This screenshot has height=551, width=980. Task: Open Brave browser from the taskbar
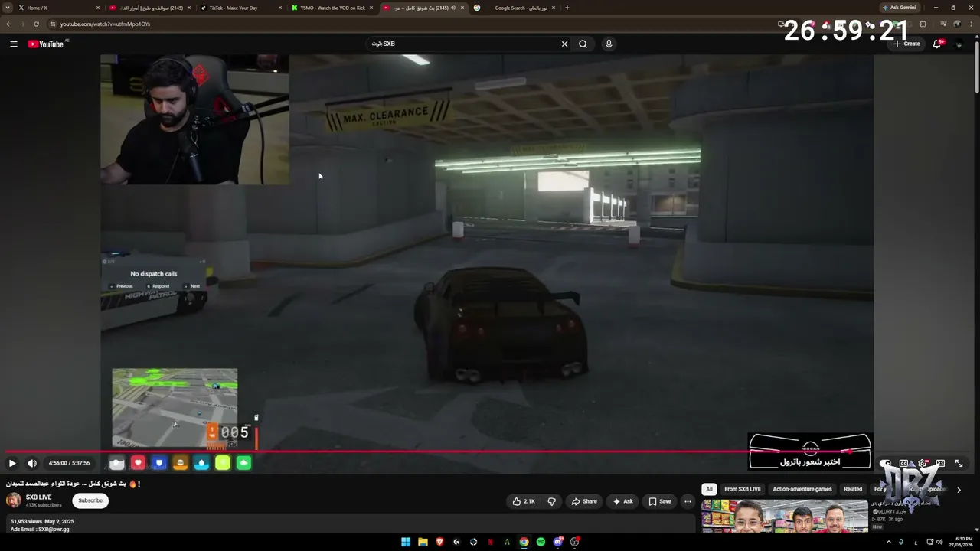click(x=439, y=542)
